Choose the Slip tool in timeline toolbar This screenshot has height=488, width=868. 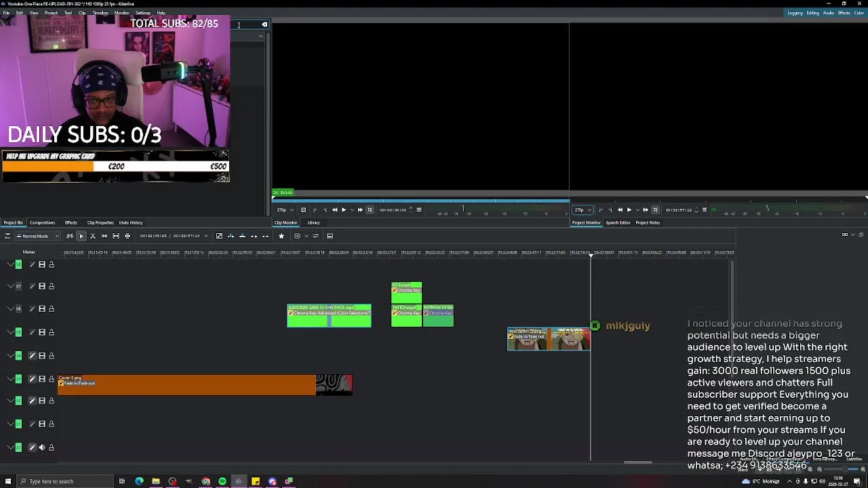(116, 236)
